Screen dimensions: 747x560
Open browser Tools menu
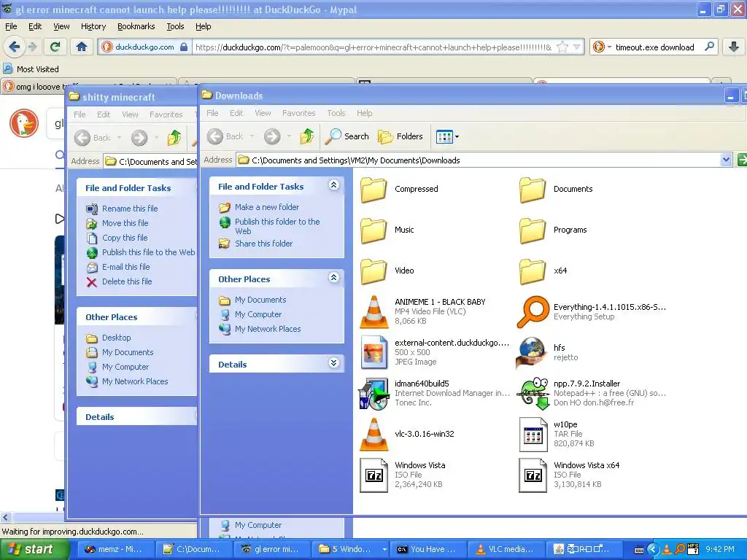point(175,26)
